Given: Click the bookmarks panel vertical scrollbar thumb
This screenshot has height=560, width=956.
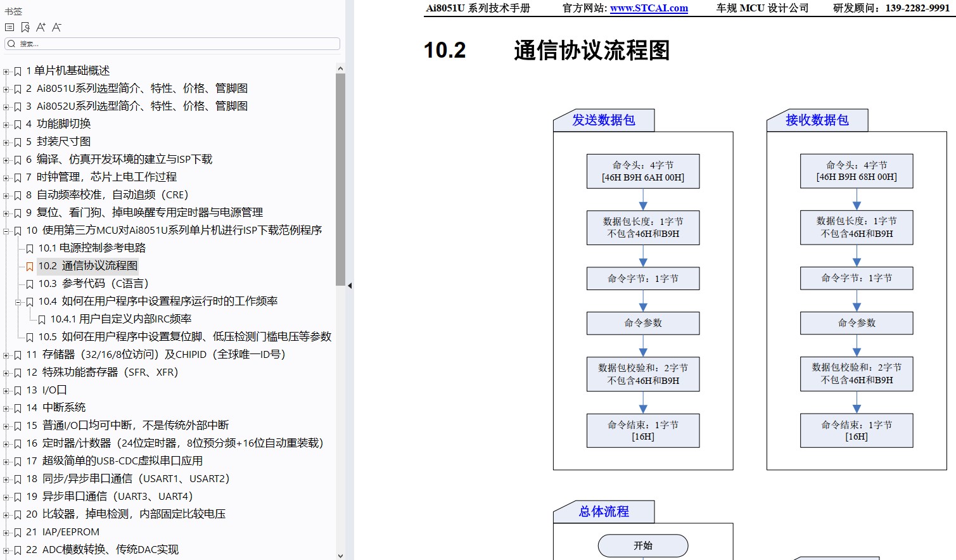Looking at the screenshot, I should click(x=340, y=179).
